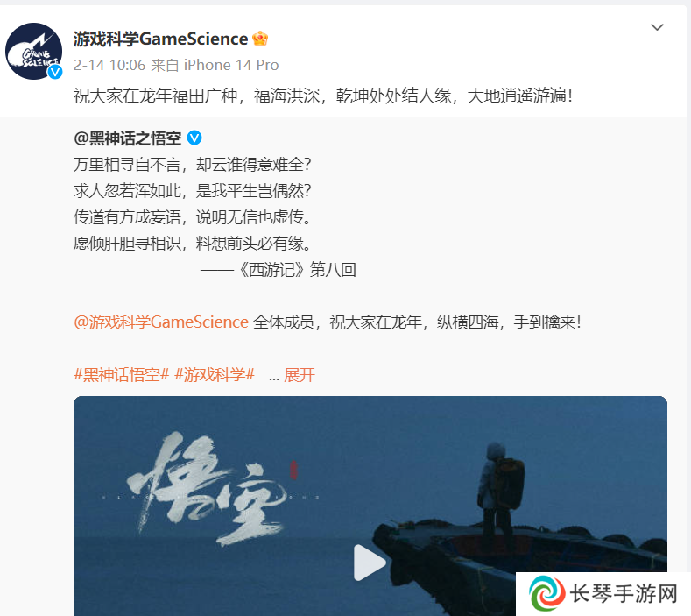
Task: Click the 长琴手游网 watermark text
Action: [624, 593]
